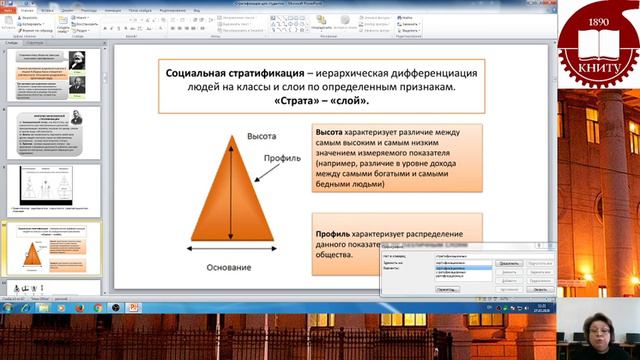Screen dimensions: 640x360
Task: Open Internet Explorer from the taskbar
Action: tap(25, 308)
